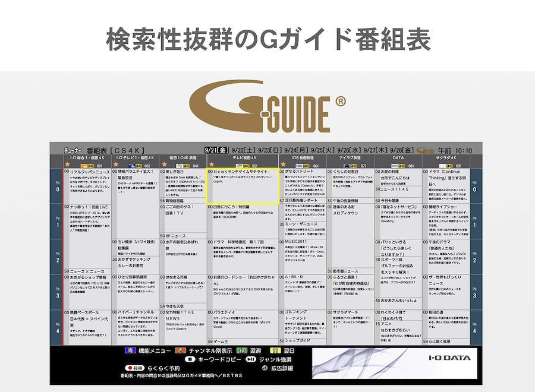This screenshot has width=535, height=392.
Task: Activate キーワードコピー keyword copy
Action: tap(219, 359)
